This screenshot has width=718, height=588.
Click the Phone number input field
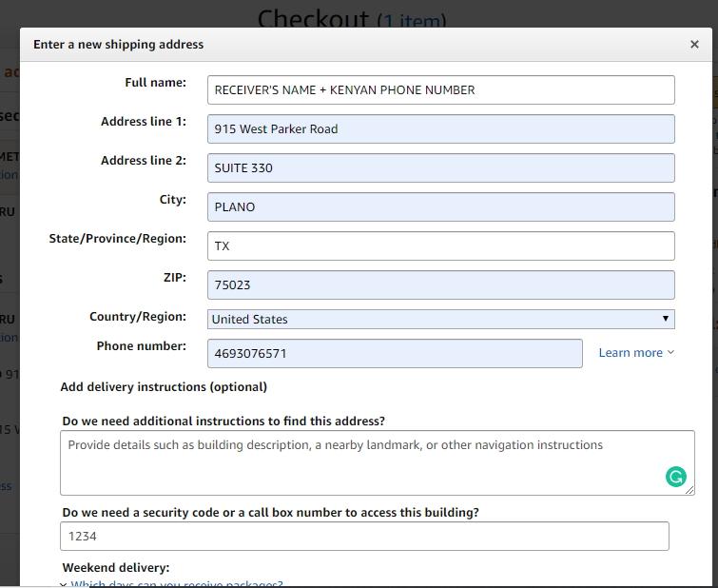click(x=395, y=353)
